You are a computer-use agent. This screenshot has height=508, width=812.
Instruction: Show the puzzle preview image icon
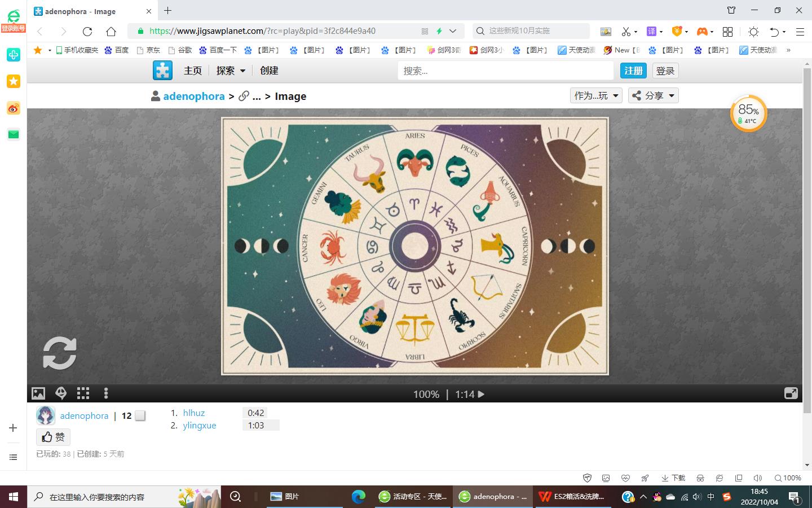(x=38, y=393)
